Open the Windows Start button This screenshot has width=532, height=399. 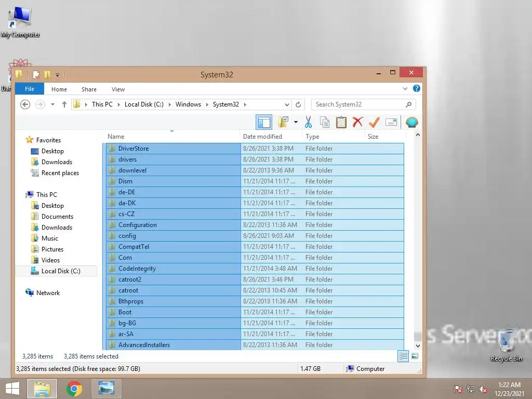(12, 389)
